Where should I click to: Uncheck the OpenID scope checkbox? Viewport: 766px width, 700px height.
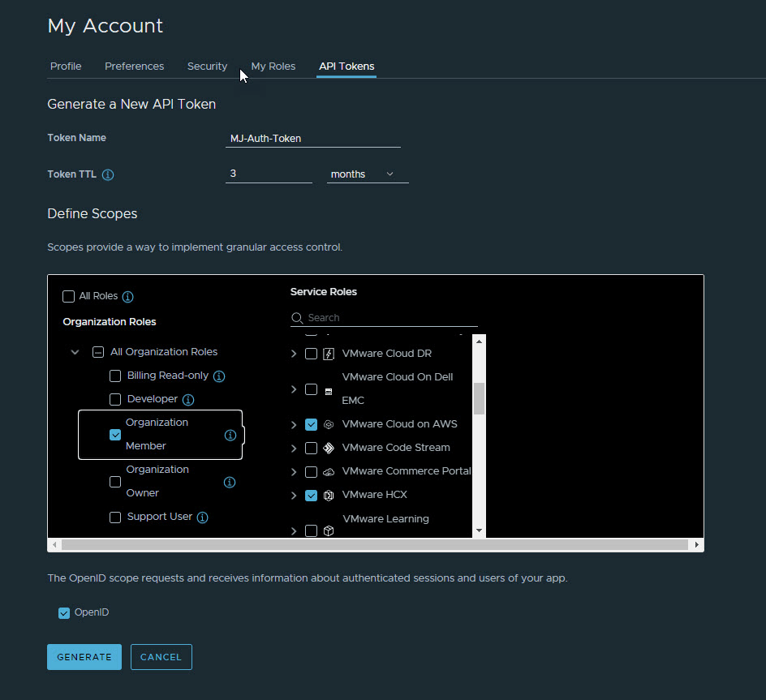64,613
